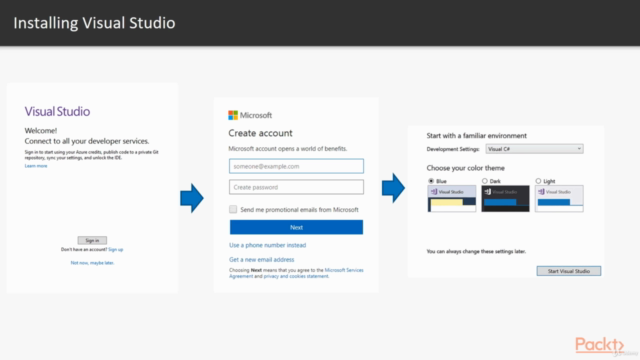Select 'Use a phone number instead'

coord(267,245)
